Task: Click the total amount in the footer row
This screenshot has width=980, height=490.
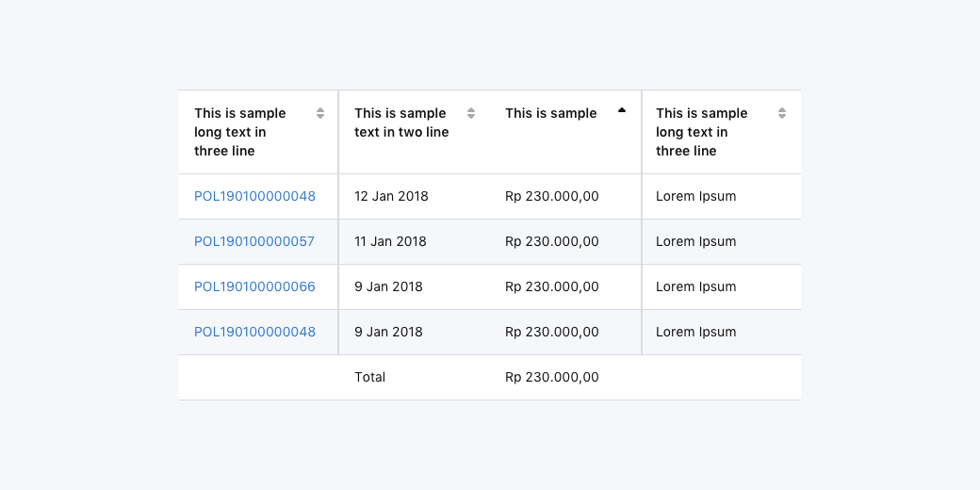Action: pos(552,377)
